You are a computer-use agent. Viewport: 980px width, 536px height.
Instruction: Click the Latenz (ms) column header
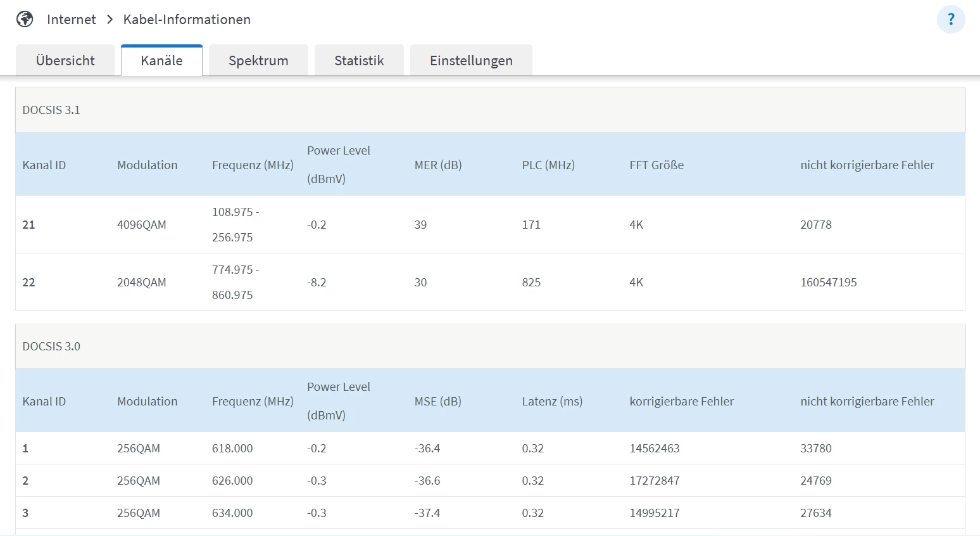pos(551,402)
